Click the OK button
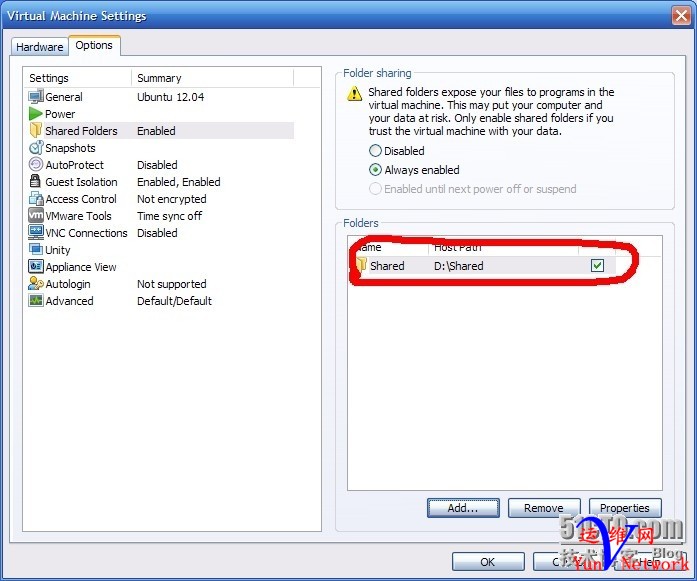The width and height of the screenshot is (697, 581). 488,562
